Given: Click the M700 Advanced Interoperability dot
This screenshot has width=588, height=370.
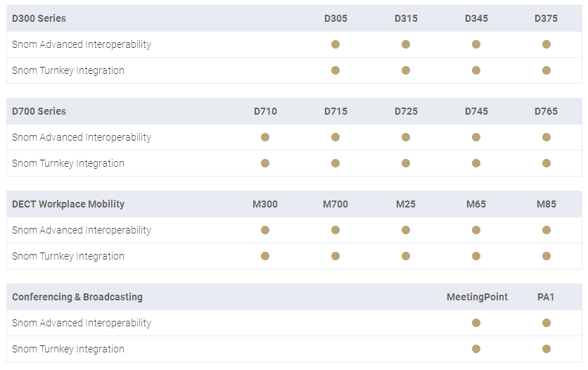Looking at the screenshot, I should [335, 230].
